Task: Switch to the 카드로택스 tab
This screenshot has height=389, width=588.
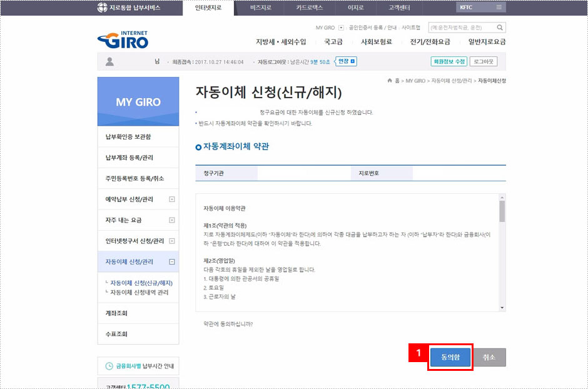Action: (x=309, y=7)
